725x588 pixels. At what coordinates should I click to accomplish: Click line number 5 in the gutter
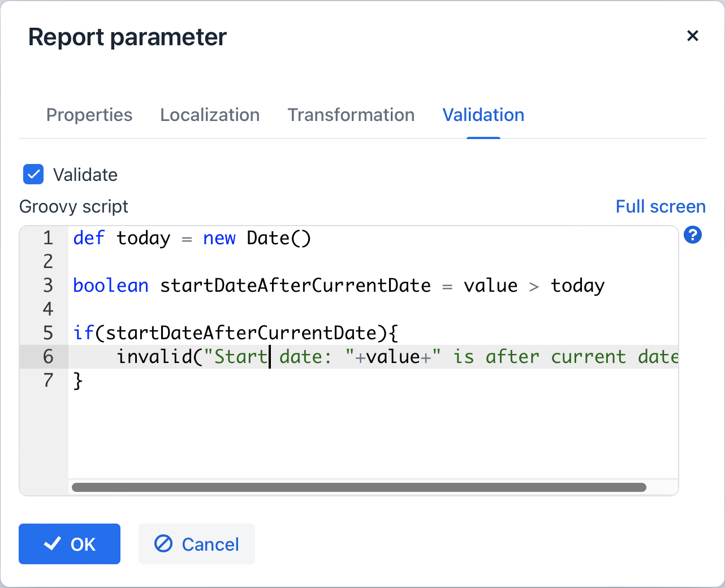tap(48, 333)
